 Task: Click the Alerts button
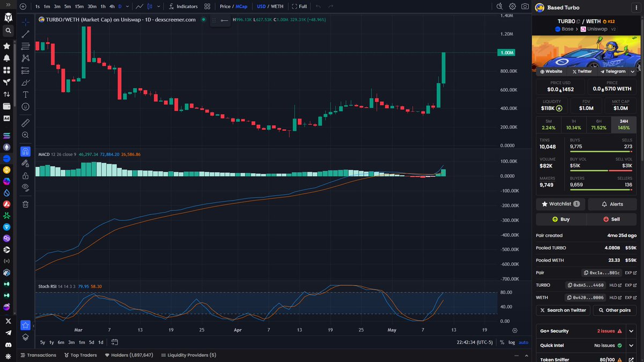coord(612,204)
